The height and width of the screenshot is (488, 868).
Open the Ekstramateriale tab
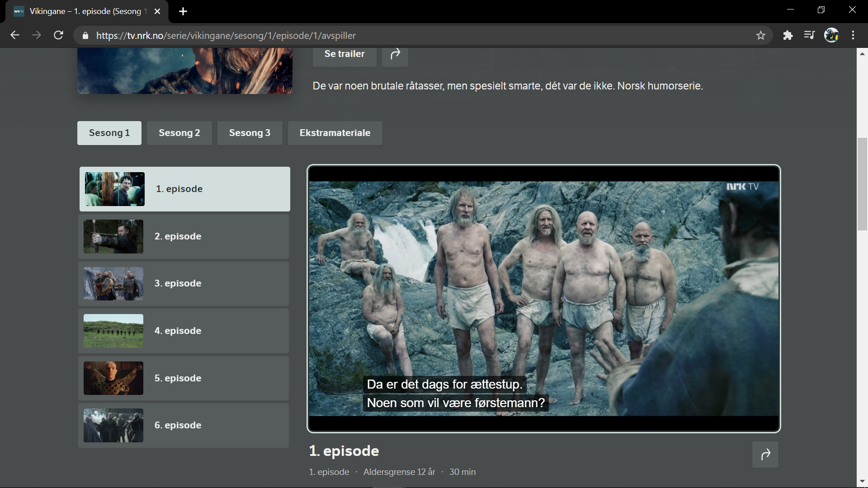(x=335, y=133)
